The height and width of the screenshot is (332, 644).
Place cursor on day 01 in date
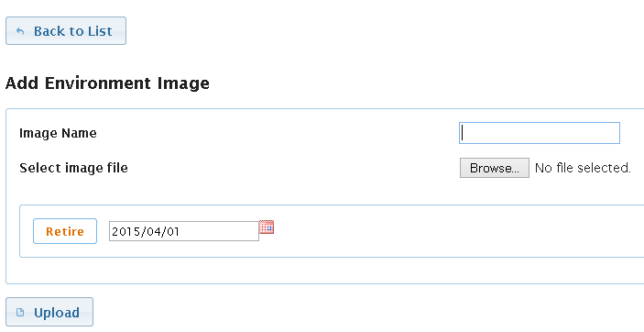pos(171,232)
